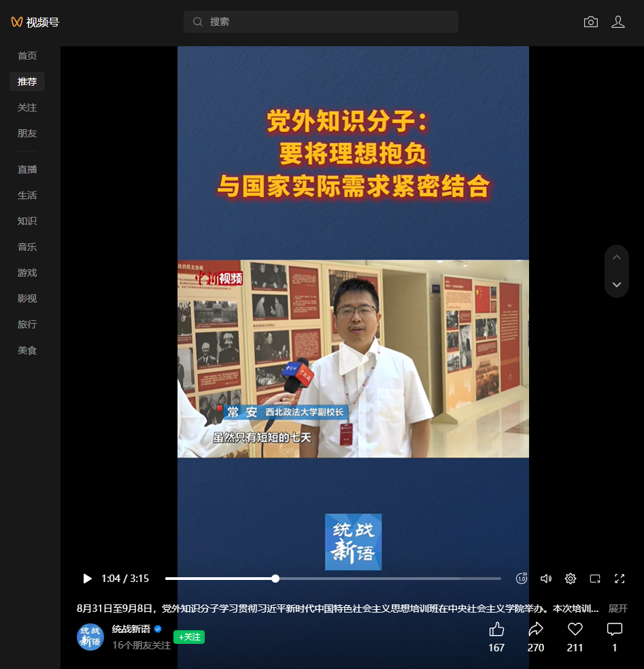Click green +关注 follow button

(189, 637)
